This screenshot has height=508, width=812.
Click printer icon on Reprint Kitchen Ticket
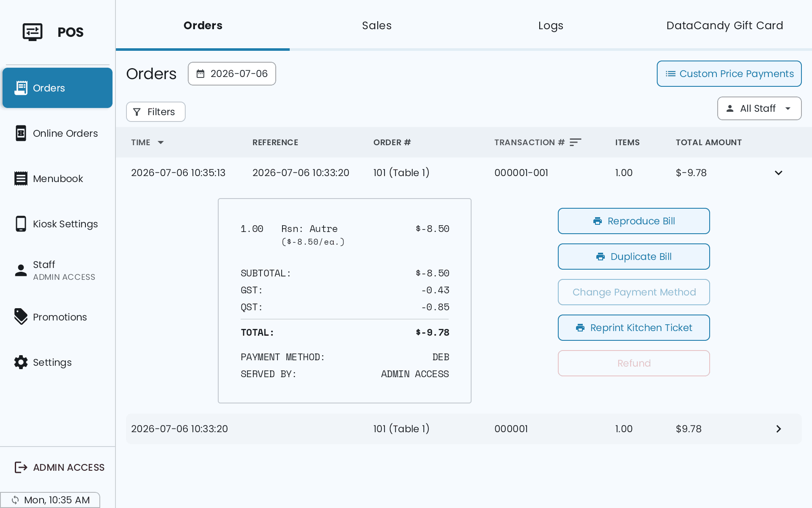[x=580, y=328]
